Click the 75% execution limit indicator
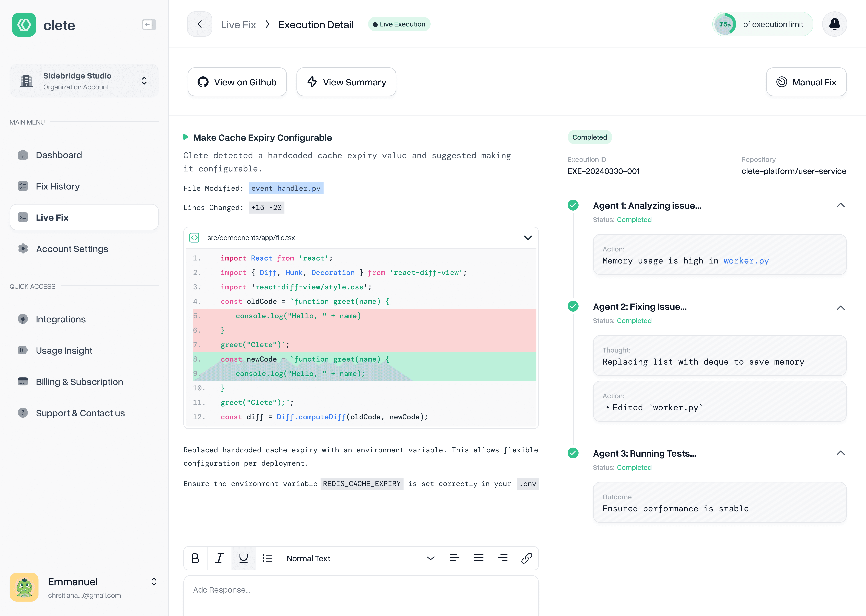This screenshot has height=616, width=866. coord(763,24)
